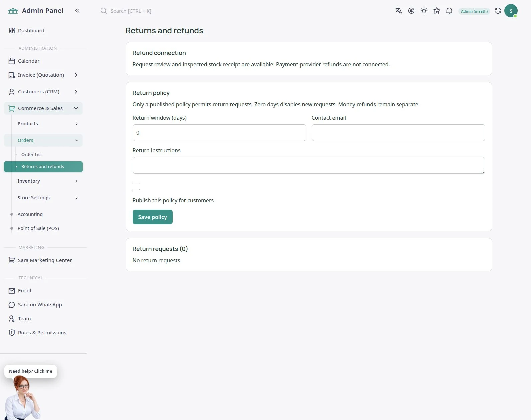This screenshot has height=420, width=531.
Task: Open the language translation icon
Action: (399, 11)
